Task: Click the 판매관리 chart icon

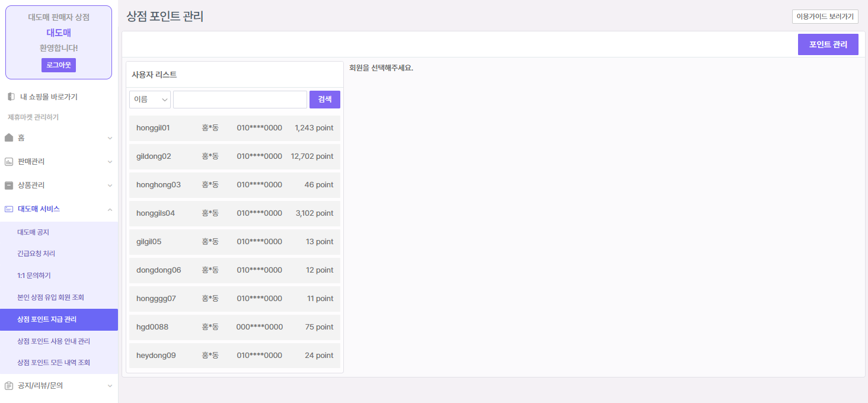Action: [x=9, y=161]
